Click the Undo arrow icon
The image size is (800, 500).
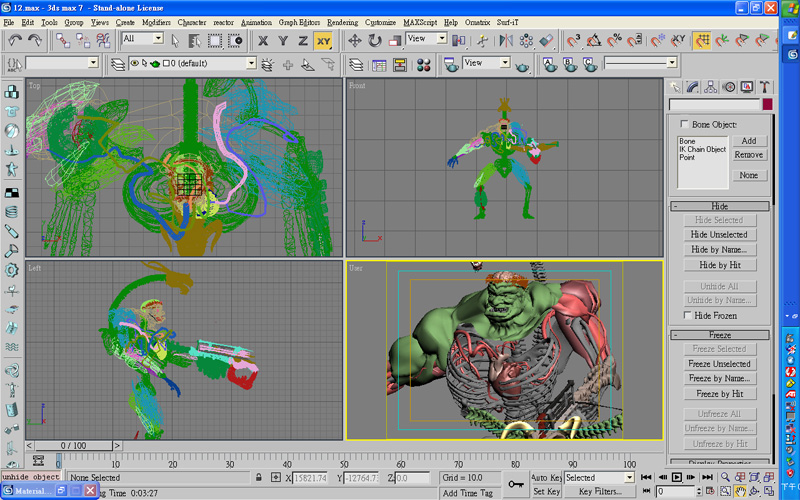(15, 40)
